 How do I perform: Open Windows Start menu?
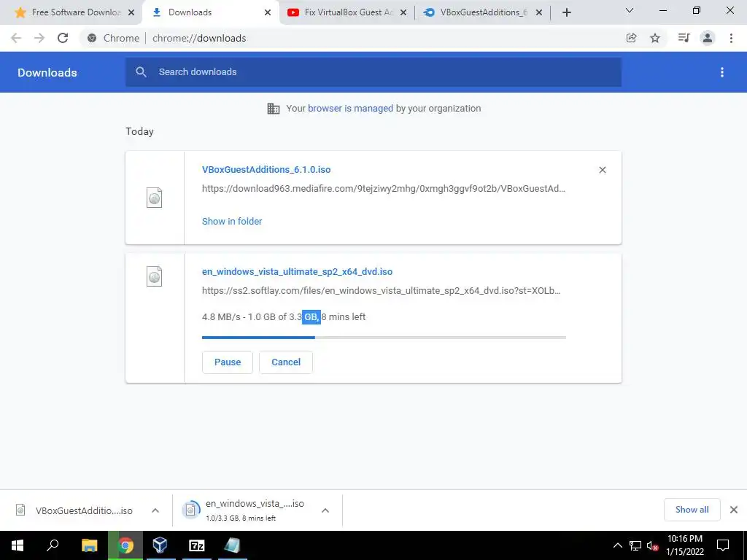[18, 545]
